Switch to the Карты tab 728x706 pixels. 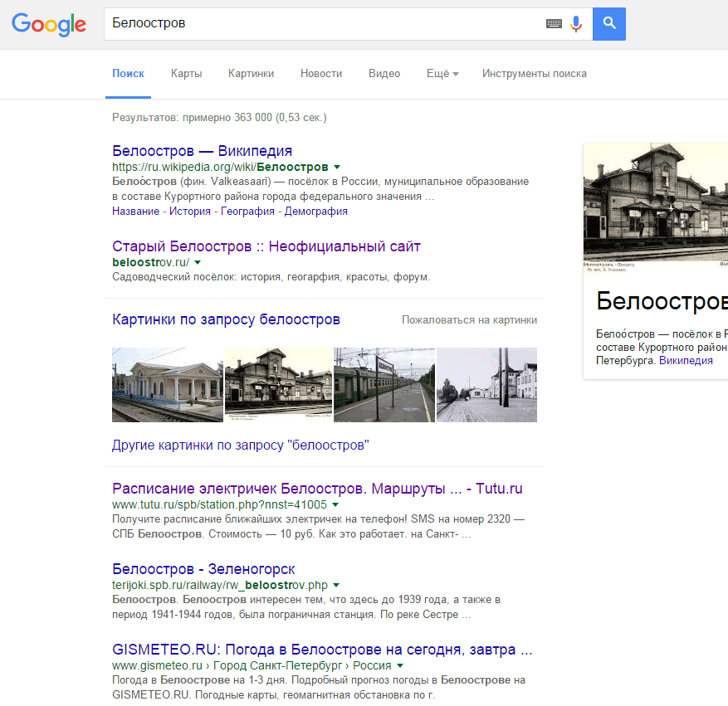[186, 74]
